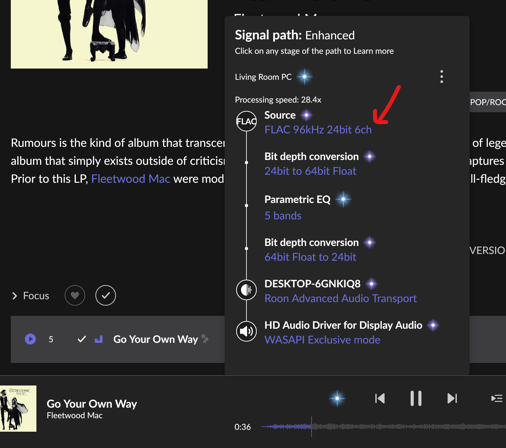Click the blue star beside Parametric EQ
Image resolution: width=506 pixels, height=448 pixels.
tap(343, 199)
